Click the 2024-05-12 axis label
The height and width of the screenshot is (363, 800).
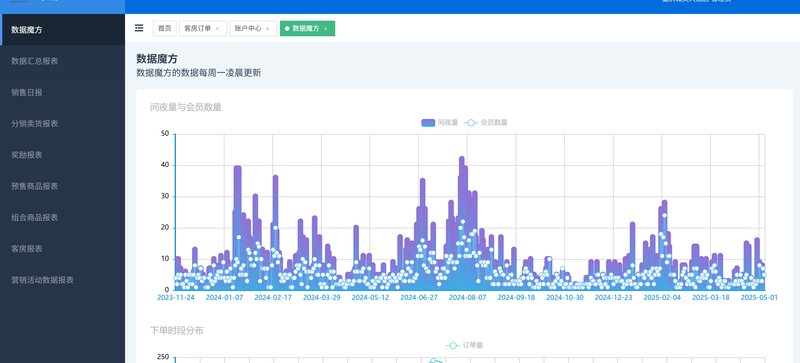click(370, 298)
